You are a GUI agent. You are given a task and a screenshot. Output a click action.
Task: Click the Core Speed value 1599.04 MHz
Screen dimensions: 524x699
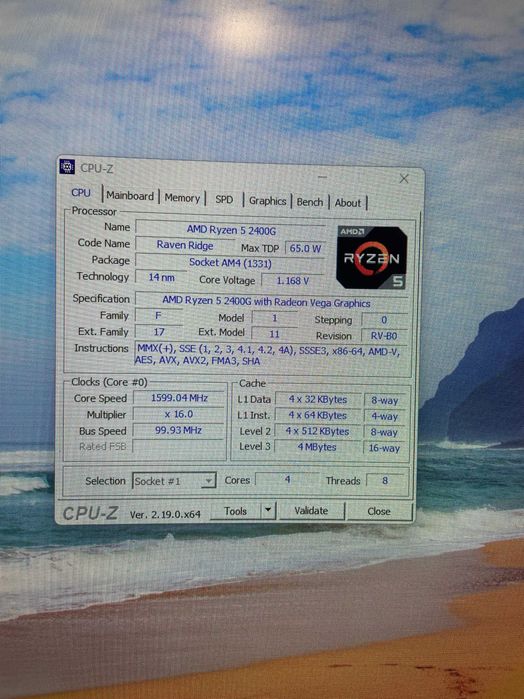179,398
